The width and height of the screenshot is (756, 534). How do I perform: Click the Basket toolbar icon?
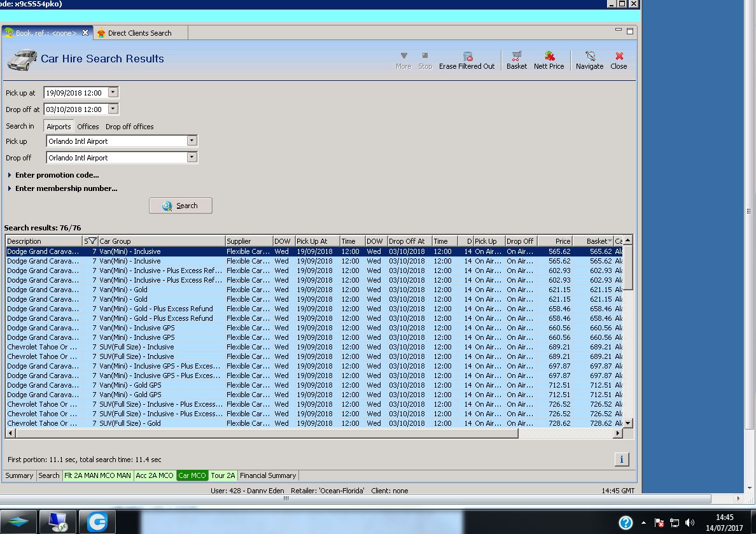tap(517, 60)
